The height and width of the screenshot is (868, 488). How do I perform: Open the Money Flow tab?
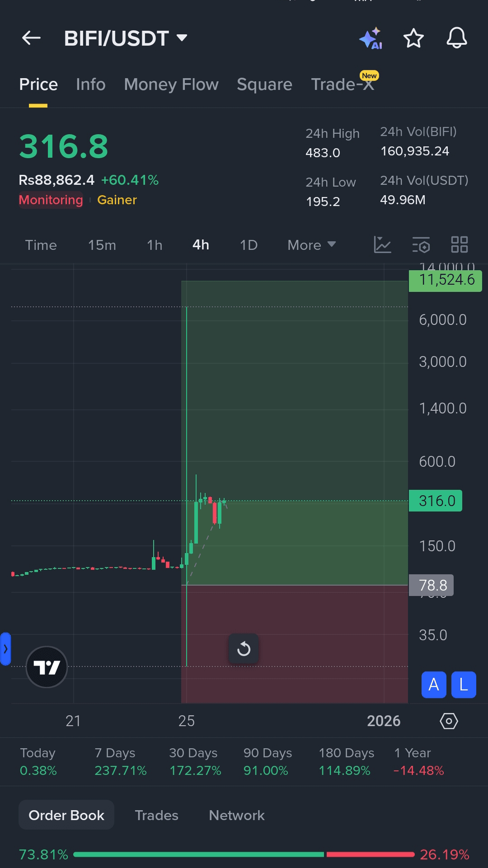point(171,84)
